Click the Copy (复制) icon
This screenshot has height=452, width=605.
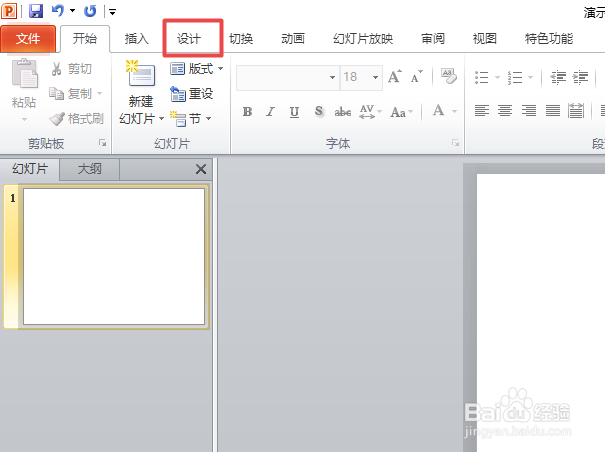coord(56,93)
